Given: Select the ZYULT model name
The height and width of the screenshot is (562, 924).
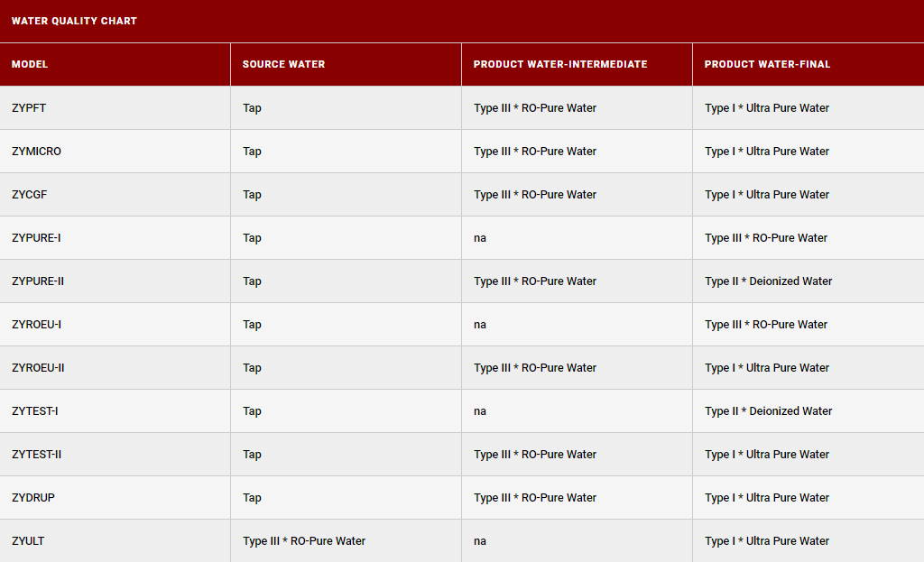Looking at the screenshot, I should [28, 540].
